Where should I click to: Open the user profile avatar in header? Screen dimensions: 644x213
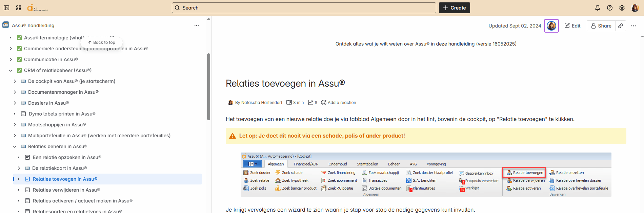click(x=635, y=8)
